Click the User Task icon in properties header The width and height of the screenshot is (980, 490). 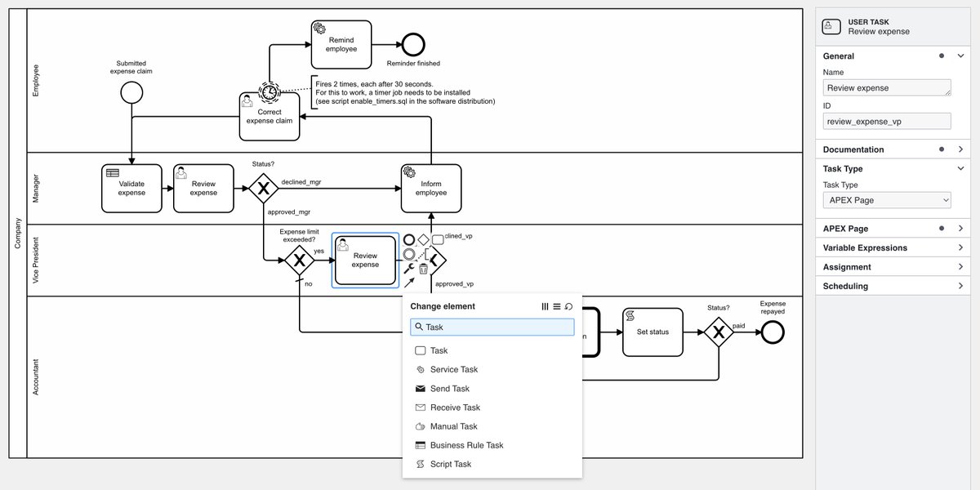point(831,26)
